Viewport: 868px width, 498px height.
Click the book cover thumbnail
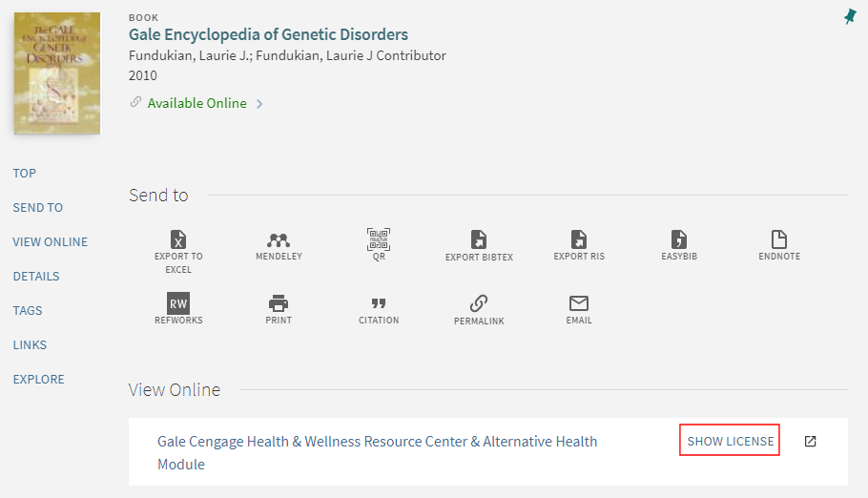[57, 73]
